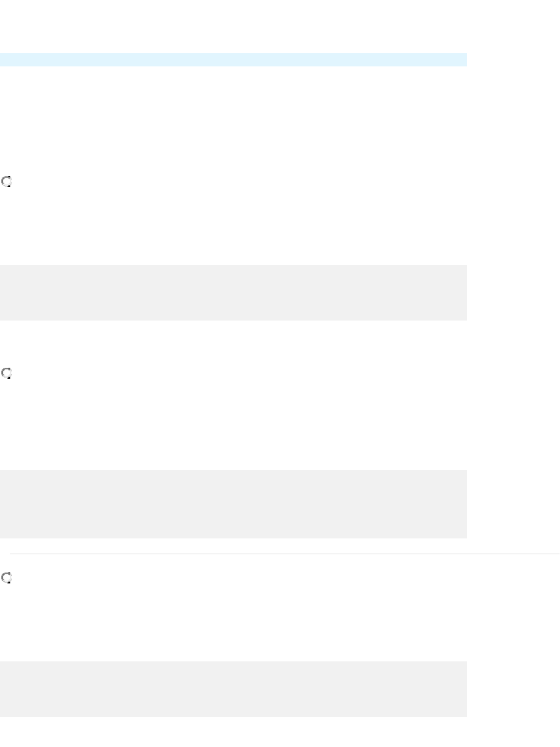Click the last gray box at the bottom
The width and height of the screenshot is (560, 747).
(233, 689)
